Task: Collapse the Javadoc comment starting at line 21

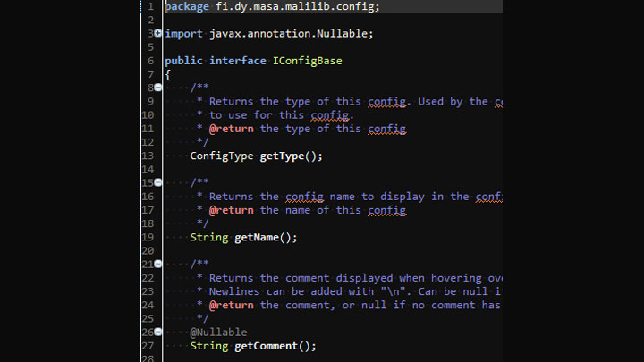Action: point(158,265)
